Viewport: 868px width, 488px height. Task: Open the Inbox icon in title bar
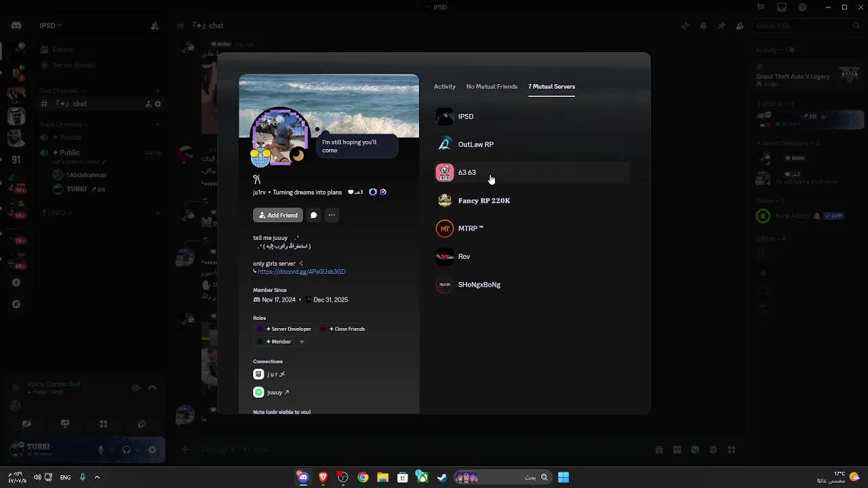782,7
